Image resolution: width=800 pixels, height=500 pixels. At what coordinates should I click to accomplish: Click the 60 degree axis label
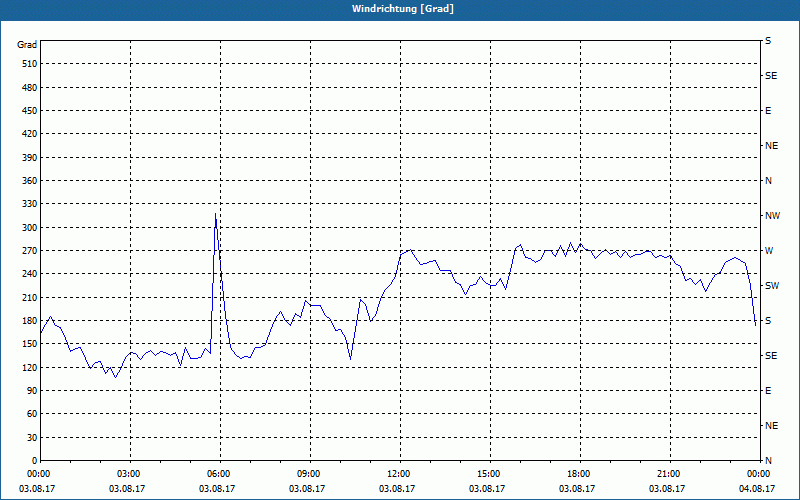pos(32,414)
